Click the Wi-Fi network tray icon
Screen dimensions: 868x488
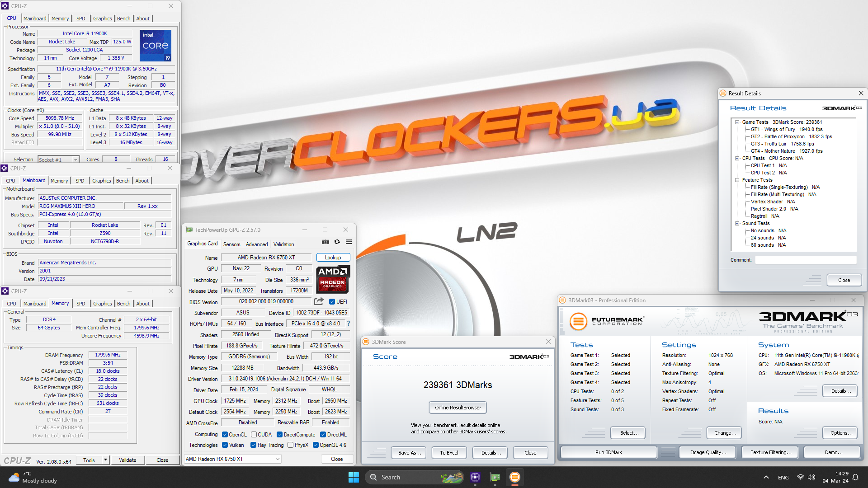click(800, 477)
